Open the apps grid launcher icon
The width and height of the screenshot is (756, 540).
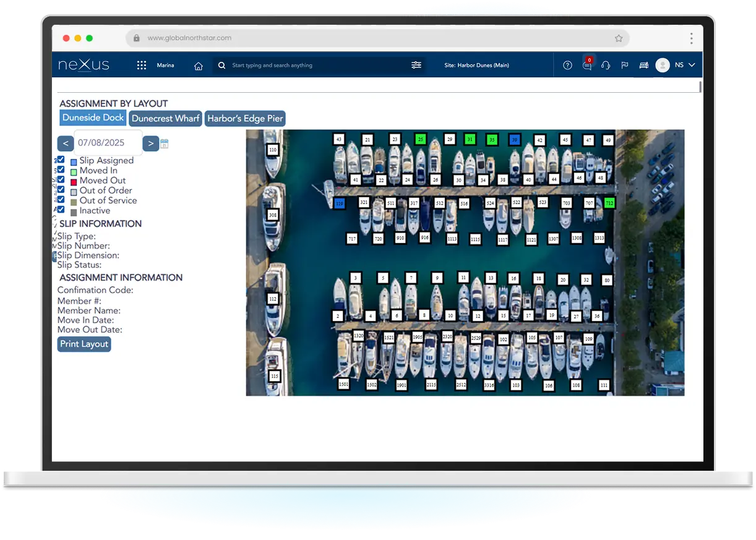(x=142, y=65)
